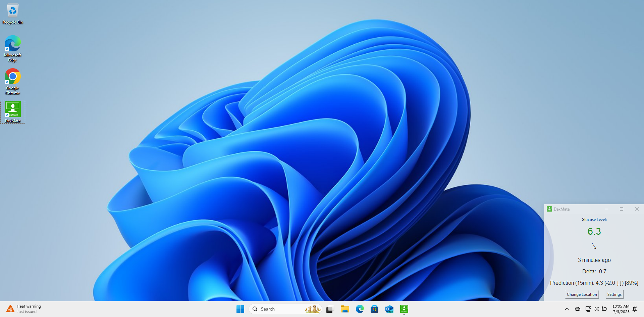Click the glucose trend arrow

pyautogui.click(x=594, y=246)
